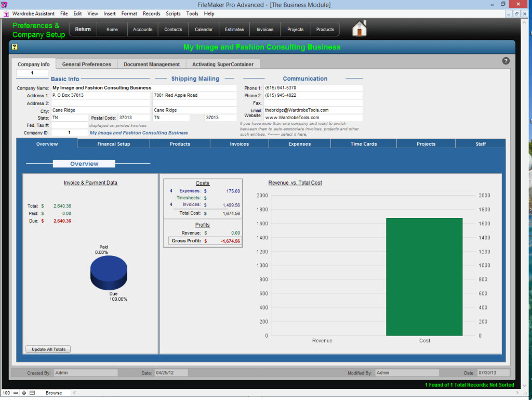This screenshot has width=532, height=400.
Task: Open the Help menu
Action: [x=209, y=14]
